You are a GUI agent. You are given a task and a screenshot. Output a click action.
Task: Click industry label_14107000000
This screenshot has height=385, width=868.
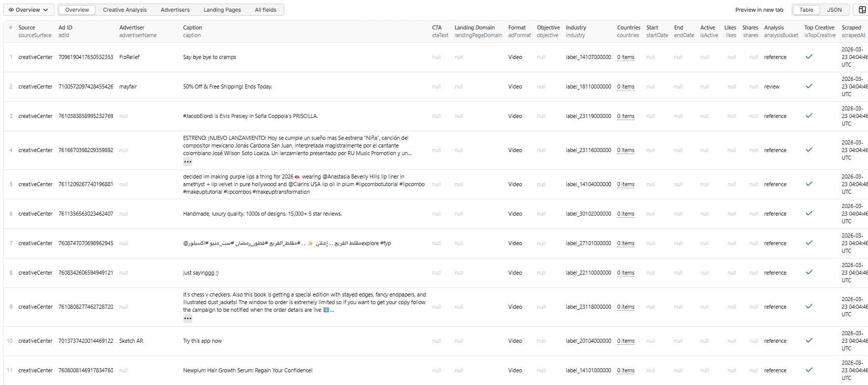pyautogui.click(x=588, y=57)
